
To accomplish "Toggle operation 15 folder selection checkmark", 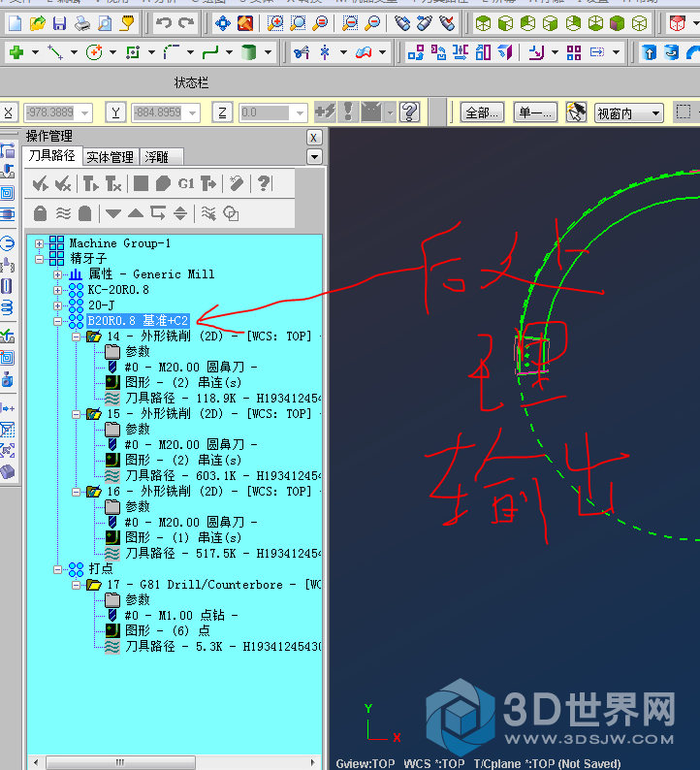I will 94,414.
